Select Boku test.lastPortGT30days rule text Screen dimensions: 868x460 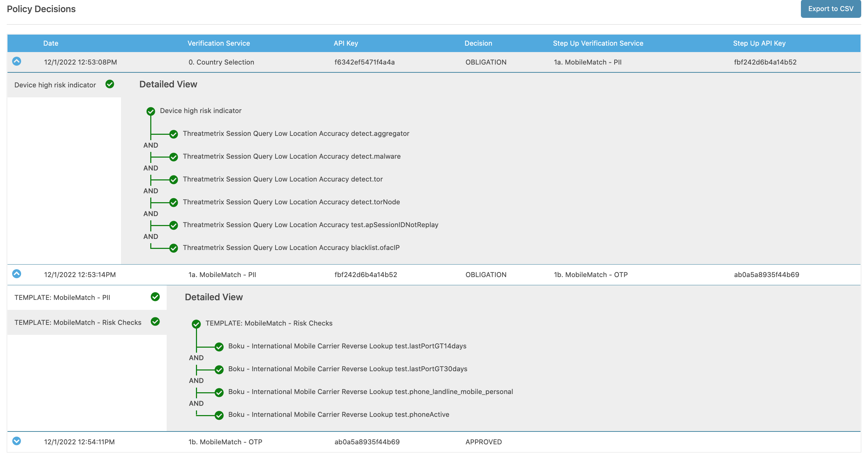348,369
